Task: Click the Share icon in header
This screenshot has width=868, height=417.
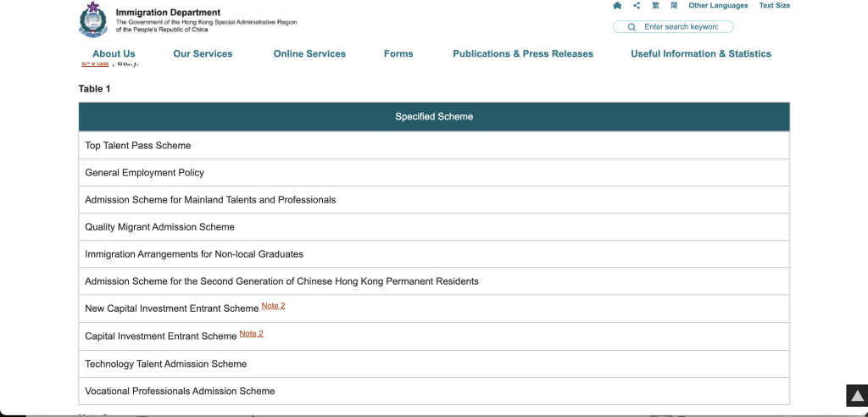Action: [637, 6]
